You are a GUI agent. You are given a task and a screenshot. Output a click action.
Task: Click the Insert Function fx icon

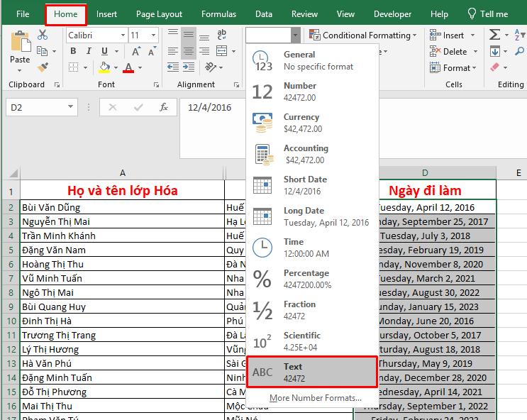[164, 107]
